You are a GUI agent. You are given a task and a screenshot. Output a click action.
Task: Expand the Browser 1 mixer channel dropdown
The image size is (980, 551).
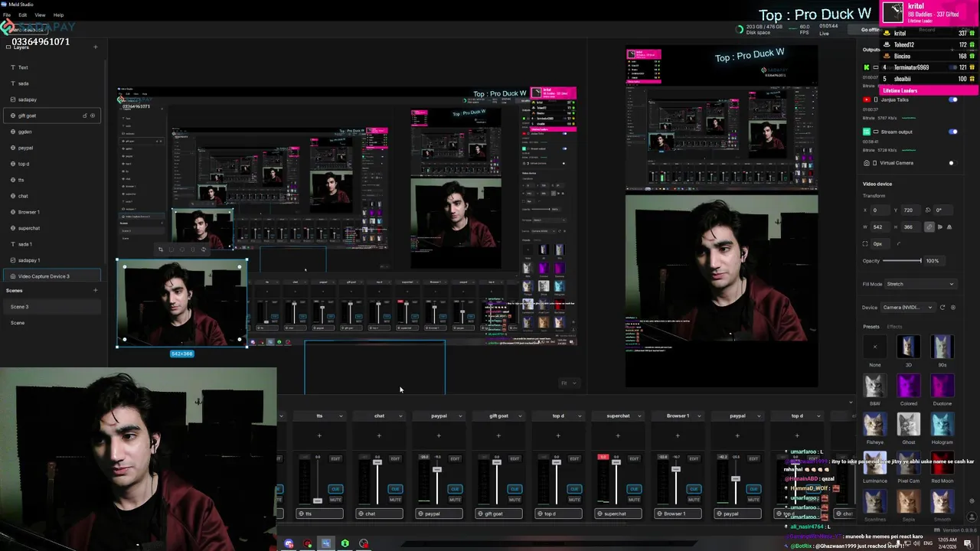click(x=699, y=416)
